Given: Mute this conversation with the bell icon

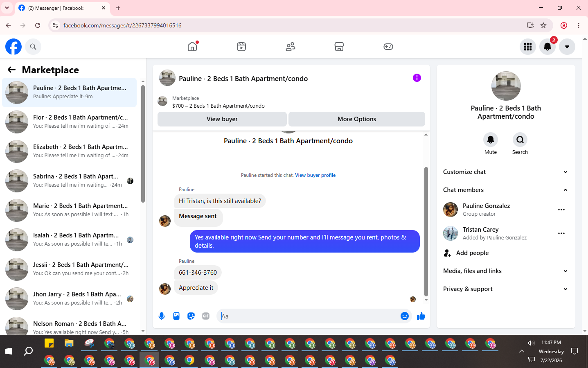Looking at the screenshot, I should coord(491,140).
